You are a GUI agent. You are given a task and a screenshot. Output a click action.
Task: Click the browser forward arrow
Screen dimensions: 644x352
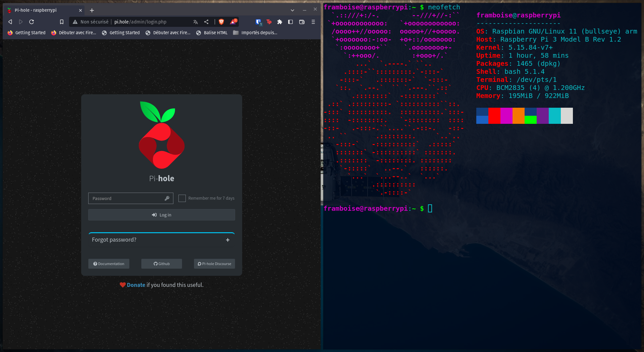tap(21, 22)
